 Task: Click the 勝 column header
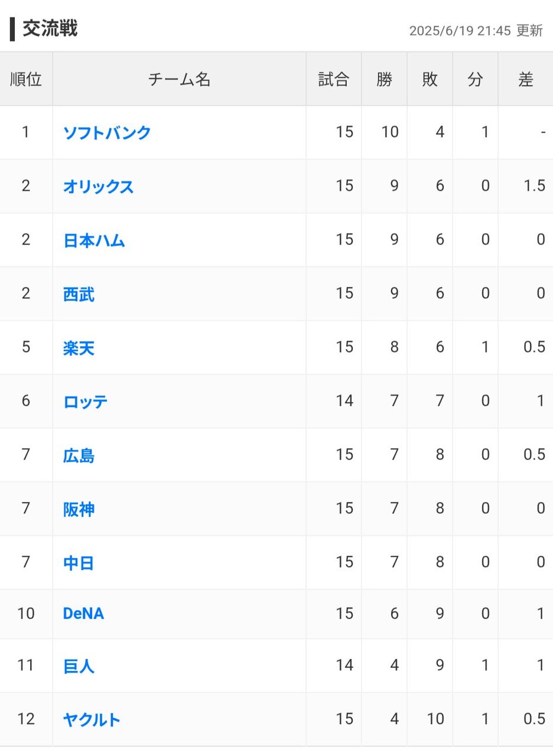[384, 79]
